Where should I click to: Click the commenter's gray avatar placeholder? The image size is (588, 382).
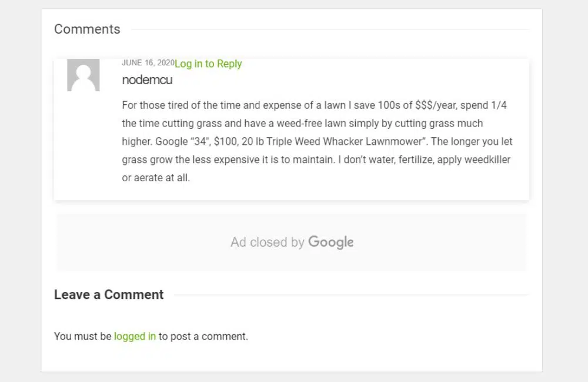click(83, 75)
